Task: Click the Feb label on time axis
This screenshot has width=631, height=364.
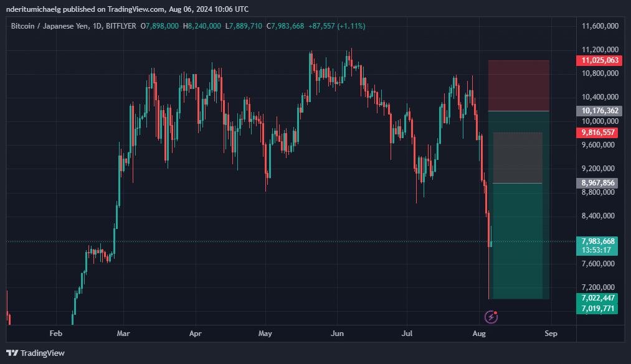Action: tap(56, 334)
